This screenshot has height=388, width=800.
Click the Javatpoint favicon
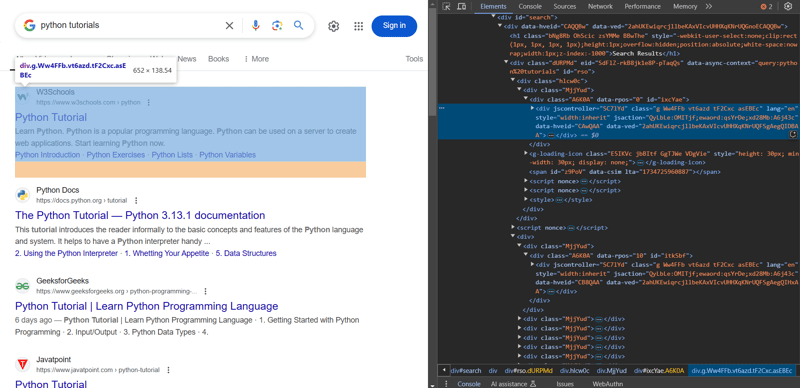tap(22, 365)
